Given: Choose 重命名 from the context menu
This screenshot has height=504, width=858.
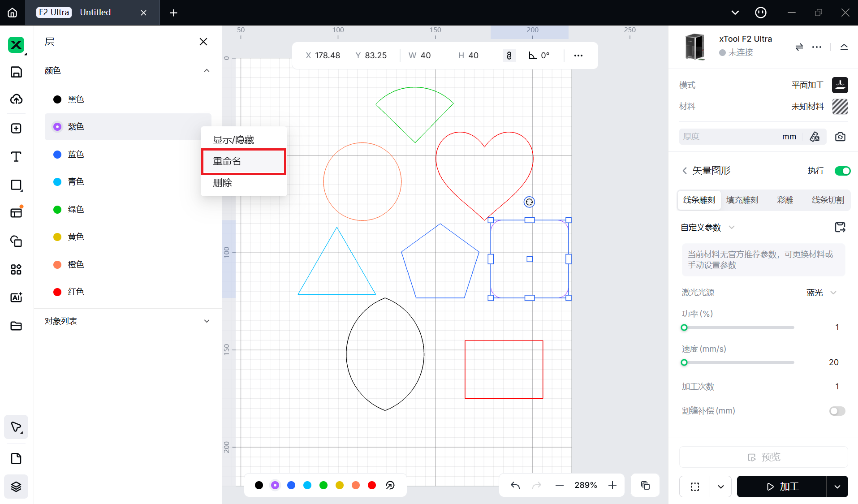Looking at the screenshot, I should point(244,161).
